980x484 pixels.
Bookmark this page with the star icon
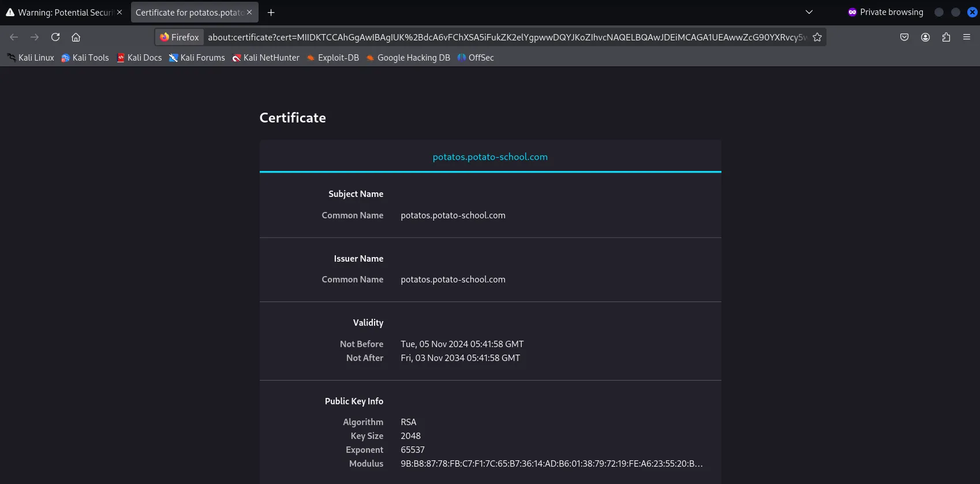(817, 37)
